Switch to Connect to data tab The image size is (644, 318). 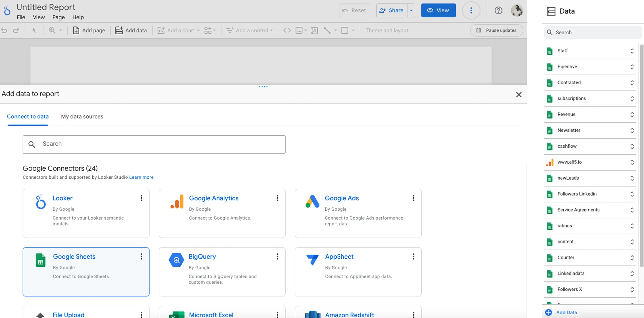tap(28, 117)
